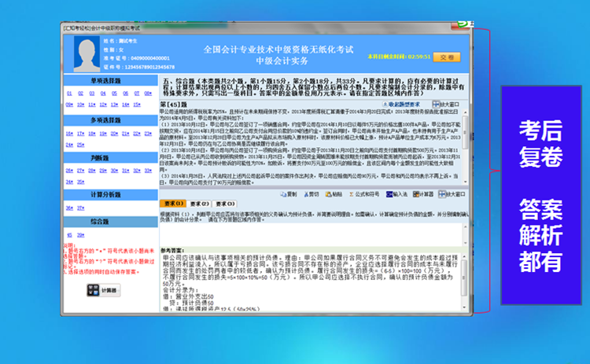Click the 多项选择题 section header
590x364 pixels.
click(110, 120)
